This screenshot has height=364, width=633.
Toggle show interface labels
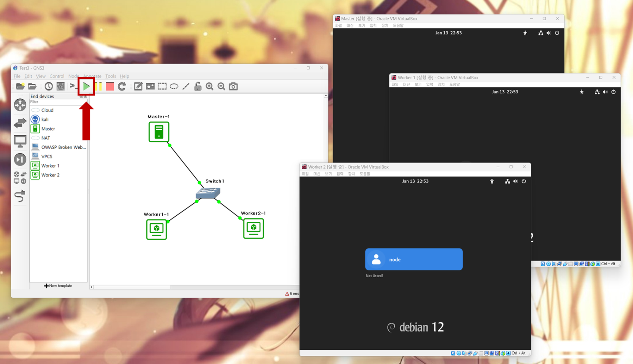(x=60, y=86)
